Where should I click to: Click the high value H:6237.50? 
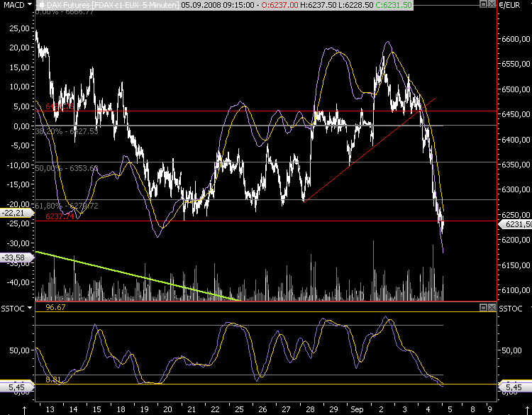click(x=318, y=5)
